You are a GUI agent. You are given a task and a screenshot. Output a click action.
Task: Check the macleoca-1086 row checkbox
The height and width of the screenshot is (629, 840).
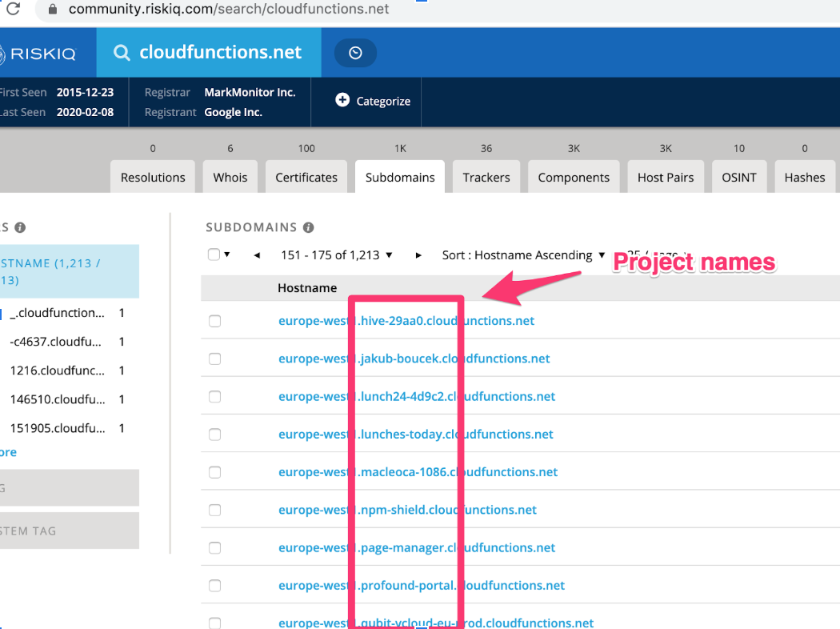pos(215,472)
